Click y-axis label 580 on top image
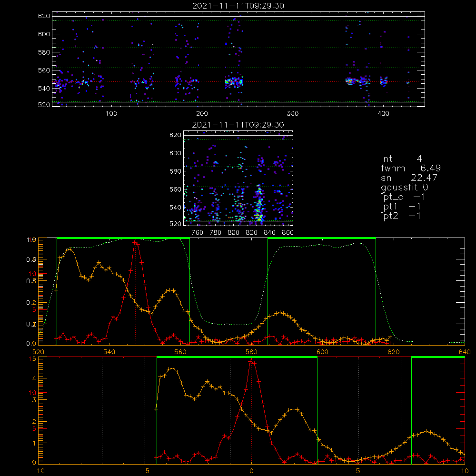The width and height of the screenshot is (476, 476). (x=44, y=52)
